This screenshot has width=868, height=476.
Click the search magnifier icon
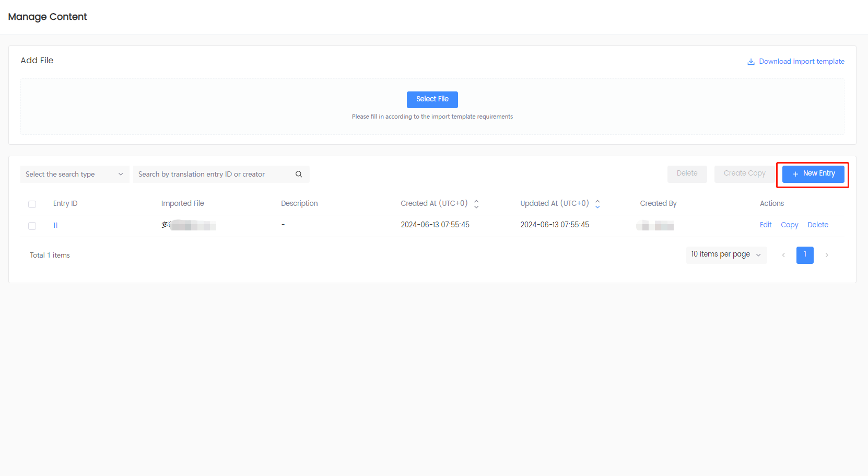point(299,175)
